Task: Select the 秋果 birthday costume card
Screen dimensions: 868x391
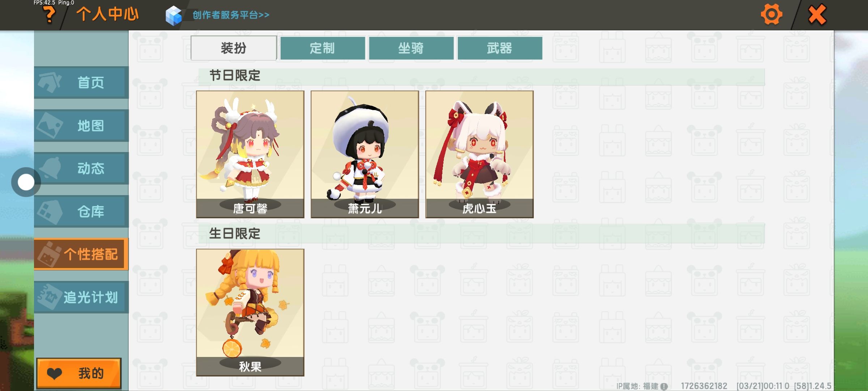Action: point(250,312)
